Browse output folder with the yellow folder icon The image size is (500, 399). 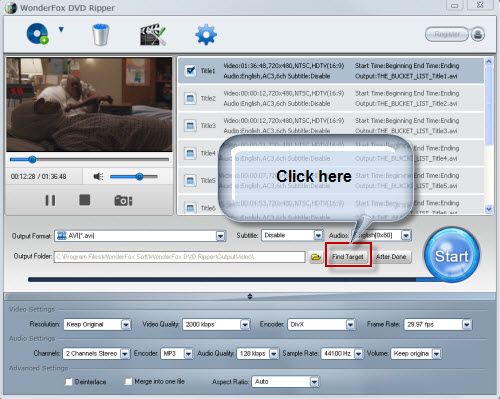click(316, 257)
